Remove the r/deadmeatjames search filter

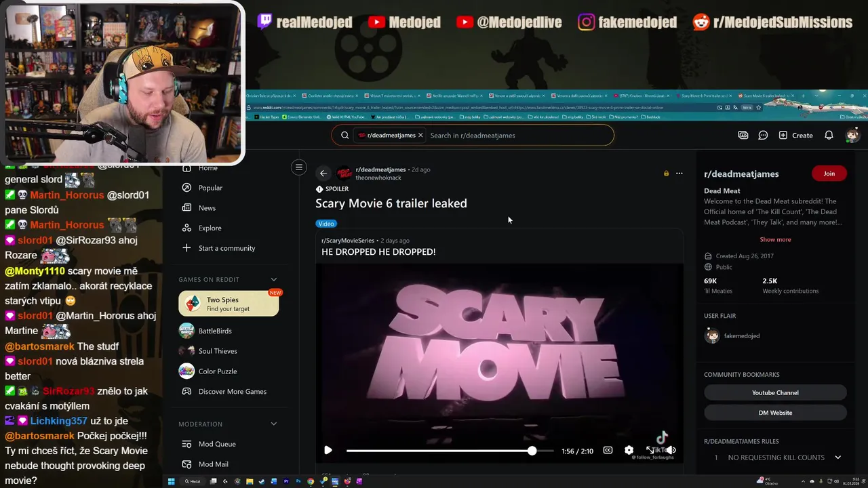pos(420,136)
